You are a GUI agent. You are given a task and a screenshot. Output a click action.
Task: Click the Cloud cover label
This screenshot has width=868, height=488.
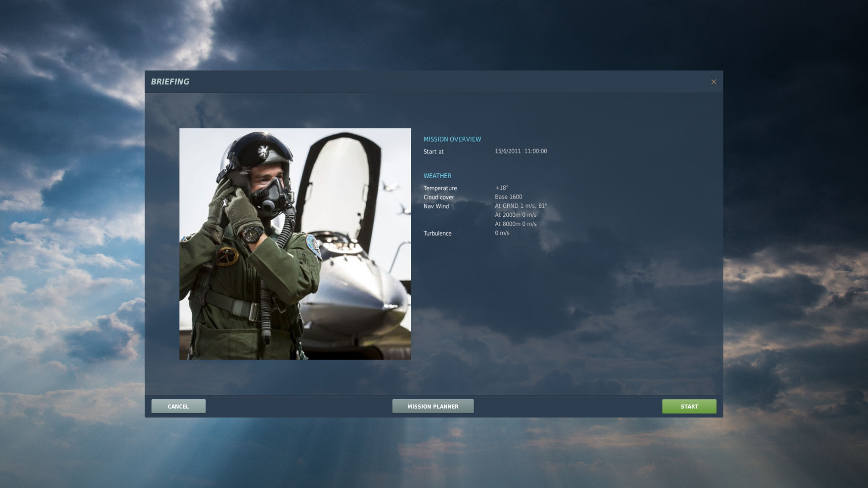[438, 197]
